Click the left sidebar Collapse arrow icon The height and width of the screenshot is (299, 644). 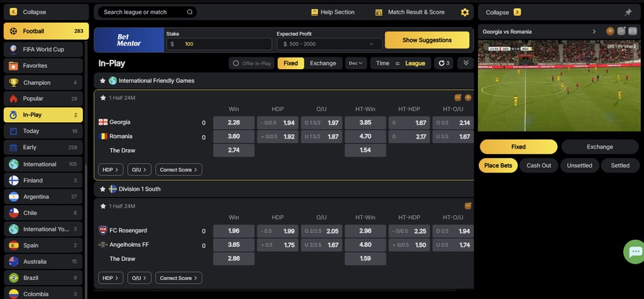click(14, 12)
